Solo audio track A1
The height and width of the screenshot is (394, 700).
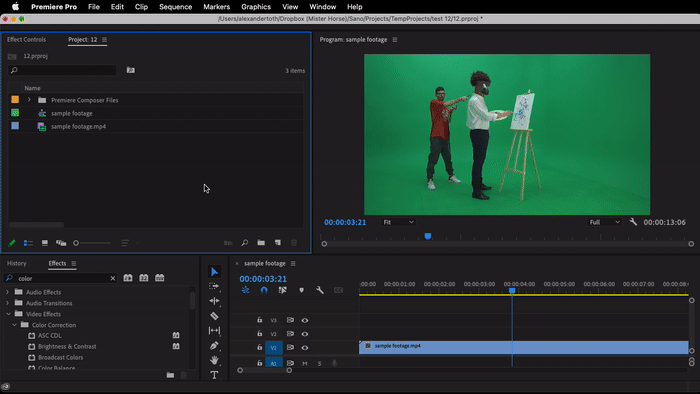tap(319, 363)
